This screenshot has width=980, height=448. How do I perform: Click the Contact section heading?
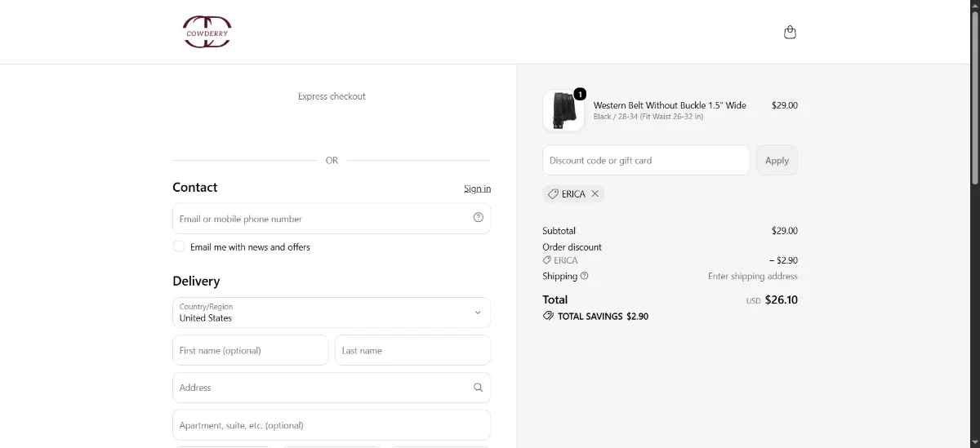tap(194, 187)
